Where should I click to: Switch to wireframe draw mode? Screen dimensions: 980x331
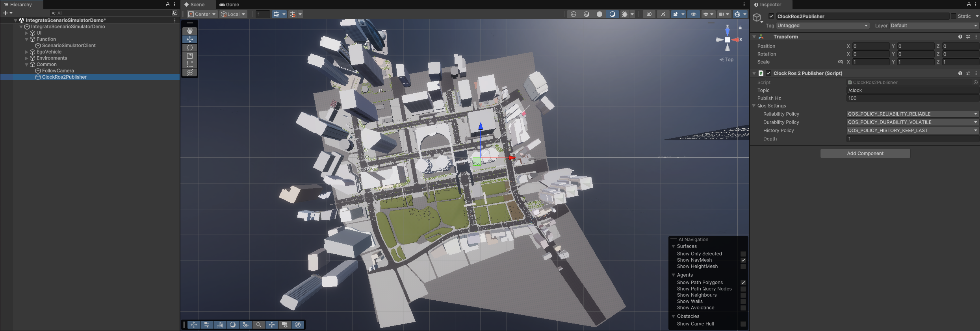click(574, 14)
